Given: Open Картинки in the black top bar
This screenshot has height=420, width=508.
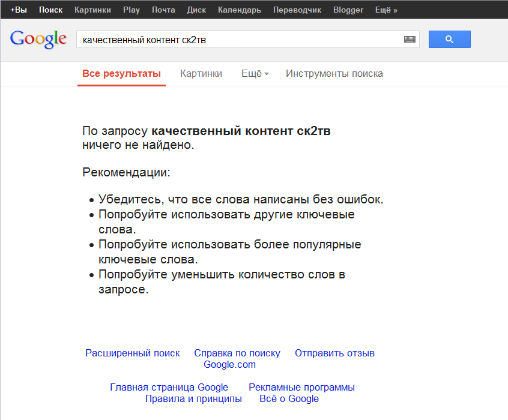Looking at the screenshot, I should pos(92,10).
